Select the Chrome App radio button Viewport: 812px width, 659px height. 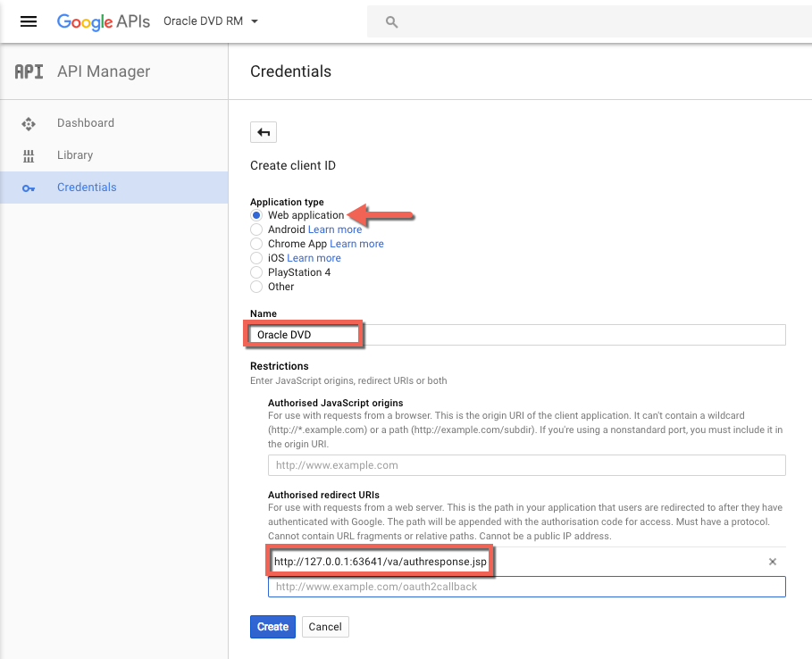point(256,244)
